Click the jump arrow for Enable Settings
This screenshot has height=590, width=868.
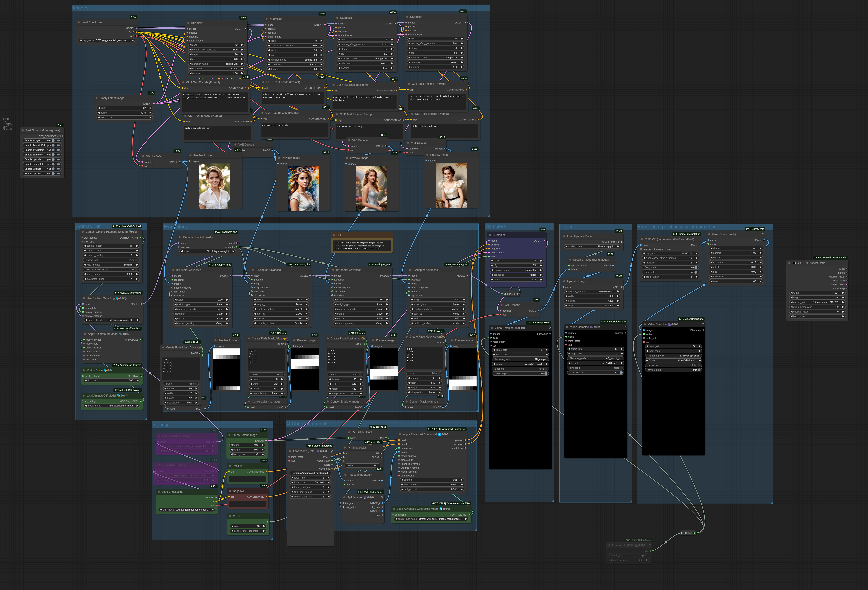click(x=59, y=169)
